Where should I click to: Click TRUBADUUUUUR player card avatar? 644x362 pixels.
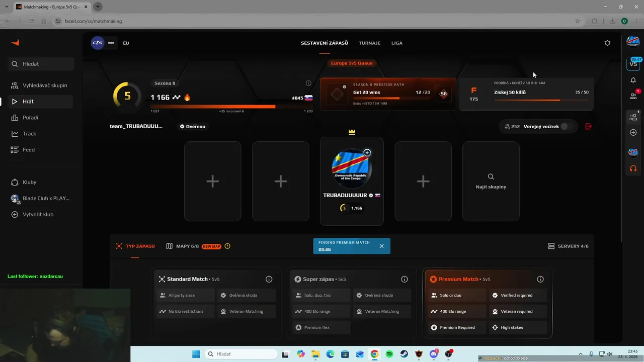(x=352, y=168)
